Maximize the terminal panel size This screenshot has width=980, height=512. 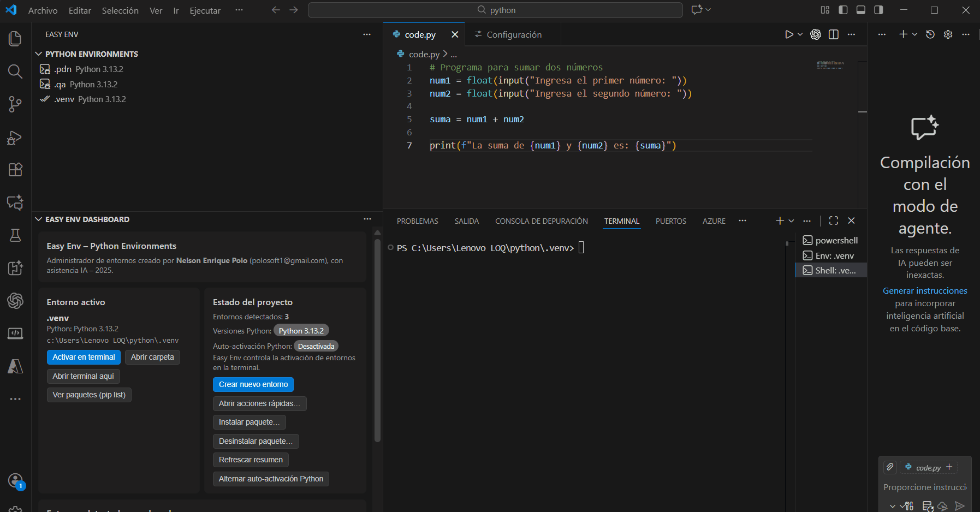[x=834, y=221]
